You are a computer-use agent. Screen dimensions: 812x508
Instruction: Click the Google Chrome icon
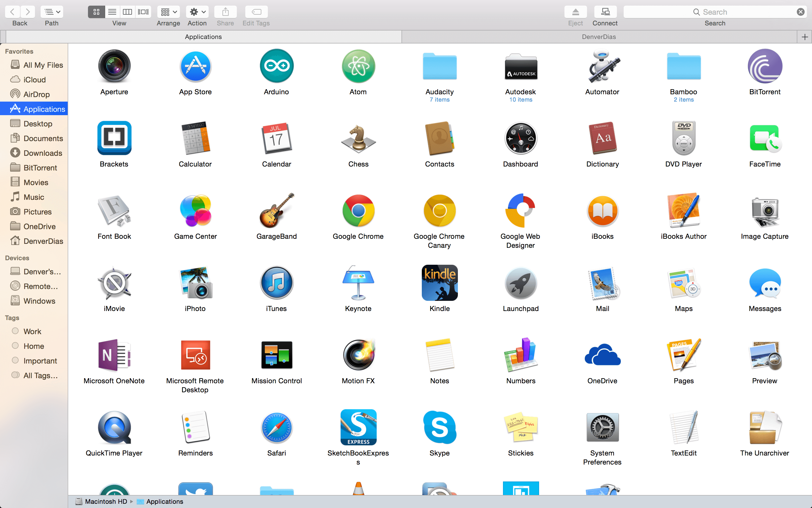point(358,210)
